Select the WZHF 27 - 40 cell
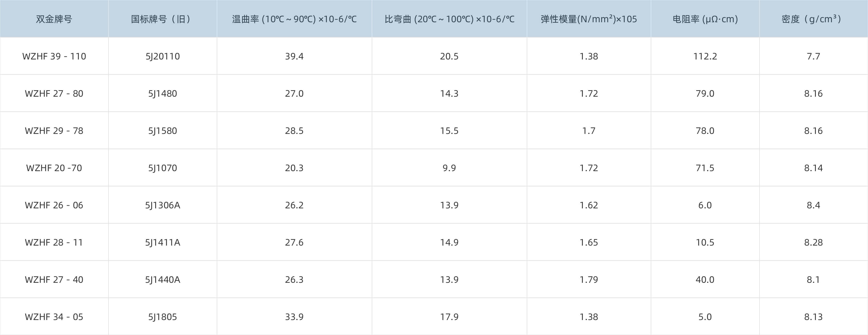 54,280
